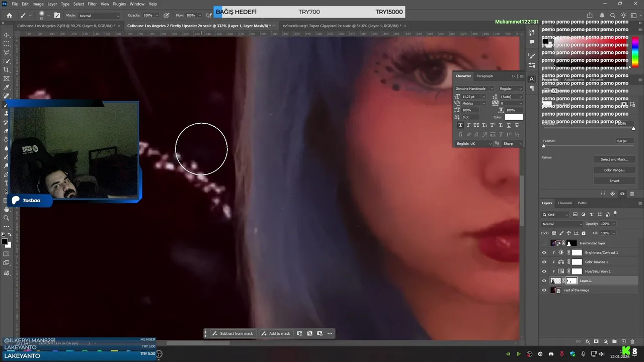This screenshot has width=644, height=362.
Task: Open the Select menu
Action: (x=79, y=4)
